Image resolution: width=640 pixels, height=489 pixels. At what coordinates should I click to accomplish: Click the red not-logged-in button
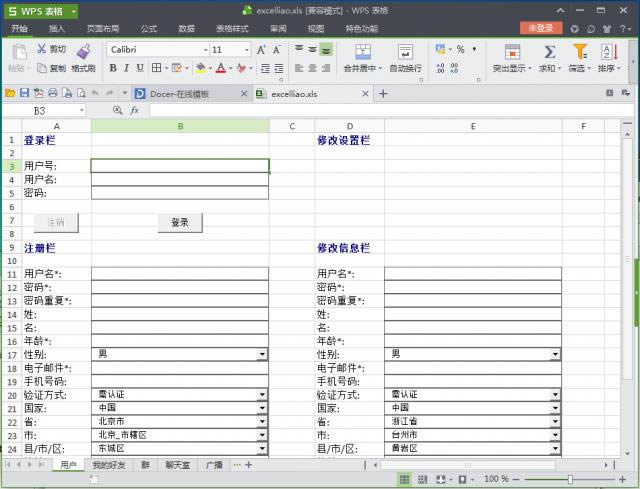coord(541,28)
